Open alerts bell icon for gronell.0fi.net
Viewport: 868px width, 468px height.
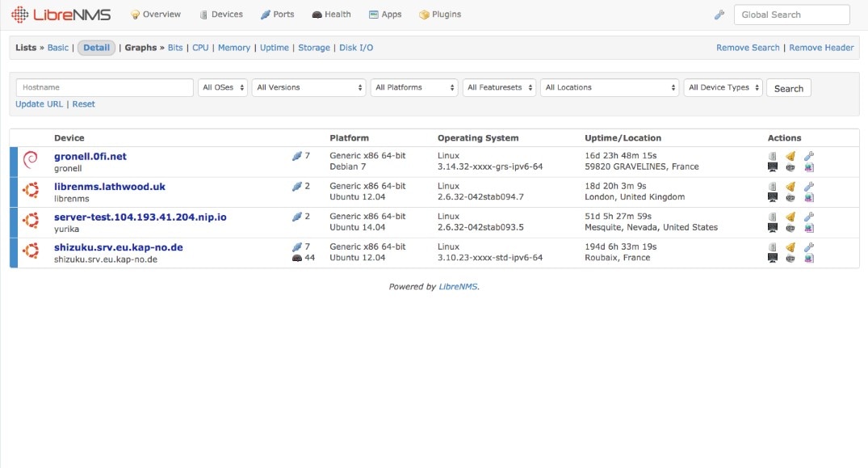[x=790, y=156]
